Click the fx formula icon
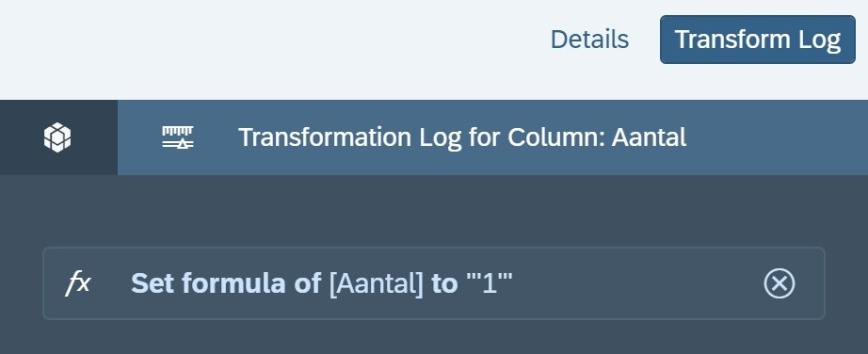868x354 pixels. click(78, 283)
